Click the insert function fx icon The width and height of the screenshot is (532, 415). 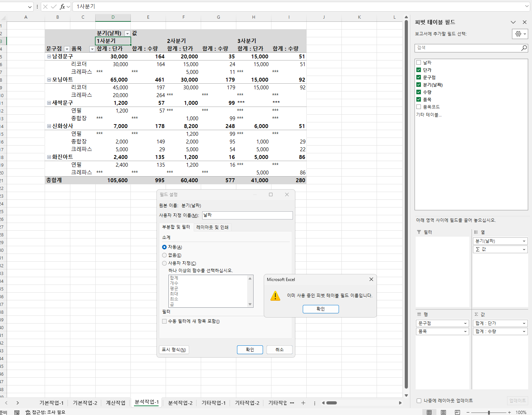pos(62,7)
